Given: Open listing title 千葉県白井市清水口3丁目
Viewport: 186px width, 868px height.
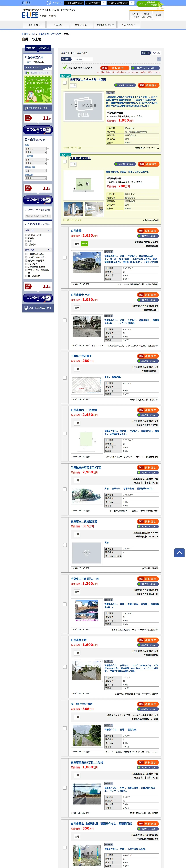Looking at the screenshot, I should click(86, 467).
